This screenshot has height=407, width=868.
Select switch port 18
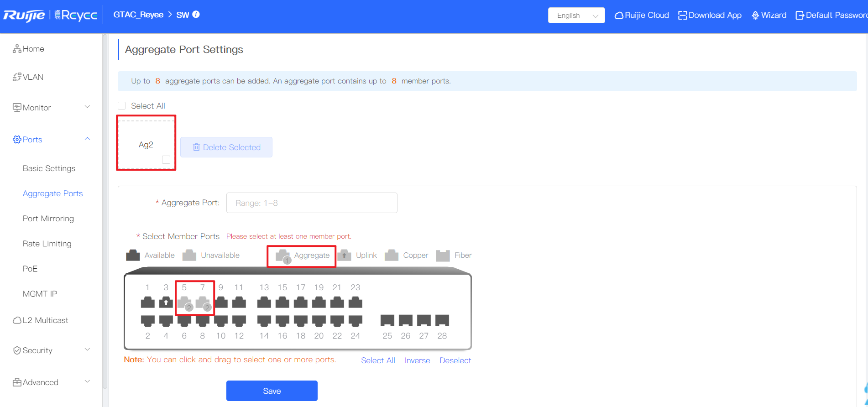301,321
